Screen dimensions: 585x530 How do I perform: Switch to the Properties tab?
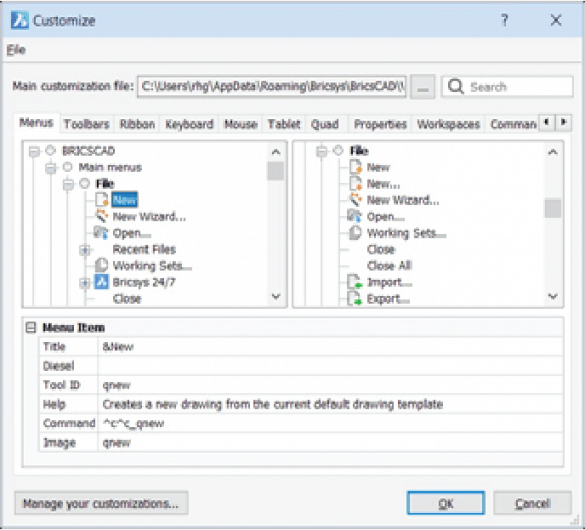click(x=380, y=124)
